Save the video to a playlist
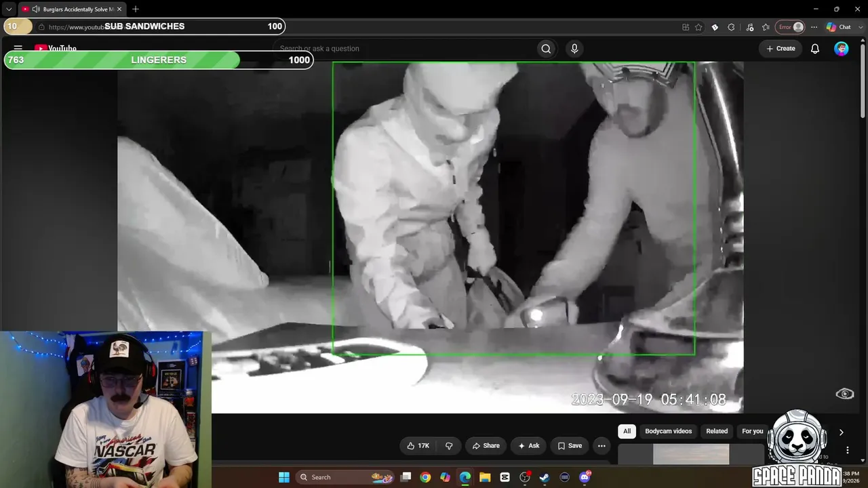This screenshot has width=868, height=488. [x=570, y=446]
